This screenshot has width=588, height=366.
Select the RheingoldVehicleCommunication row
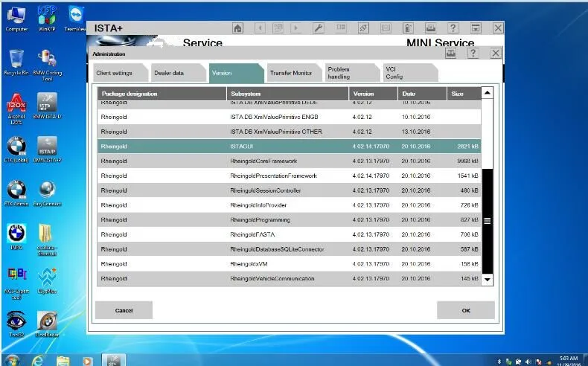289,278
